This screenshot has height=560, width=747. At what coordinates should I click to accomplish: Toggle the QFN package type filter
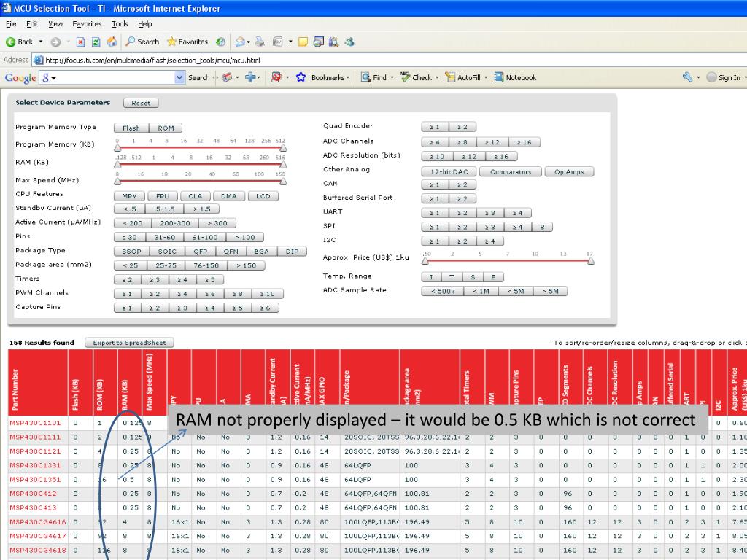[231, 252]
